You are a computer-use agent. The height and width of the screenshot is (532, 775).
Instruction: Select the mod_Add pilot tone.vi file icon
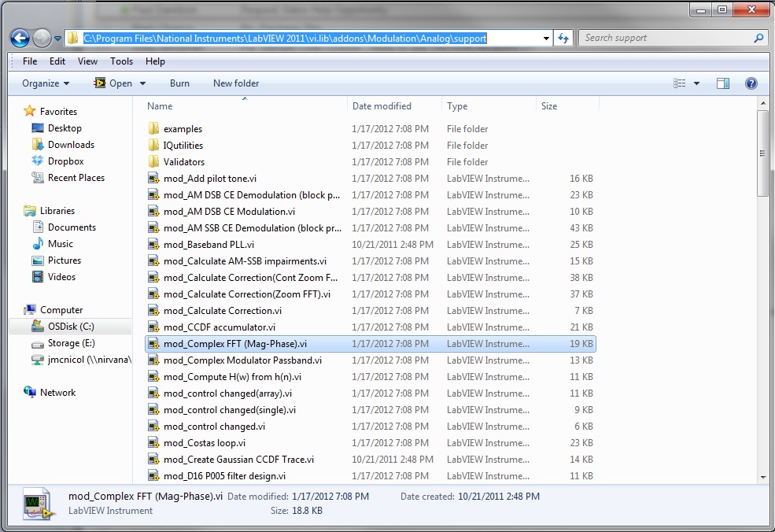[153, 178]
